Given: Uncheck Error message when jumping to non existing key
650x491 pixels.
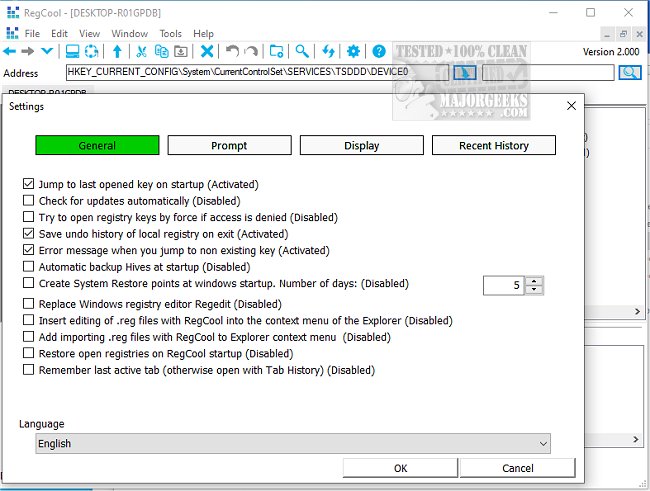Looking at the screenshot, I should pos(28,250).
